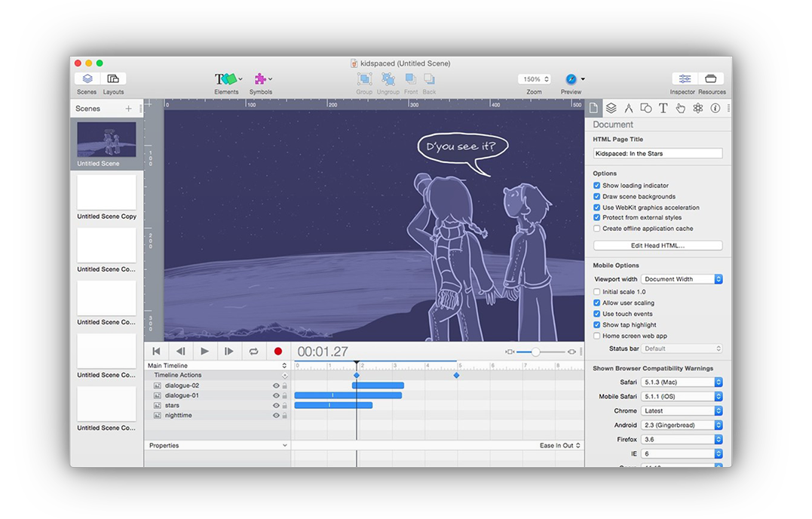Toggle the Inspector panel button
Image resolution: width=812 pixels, height=519 pixels.
coord(685,78)
